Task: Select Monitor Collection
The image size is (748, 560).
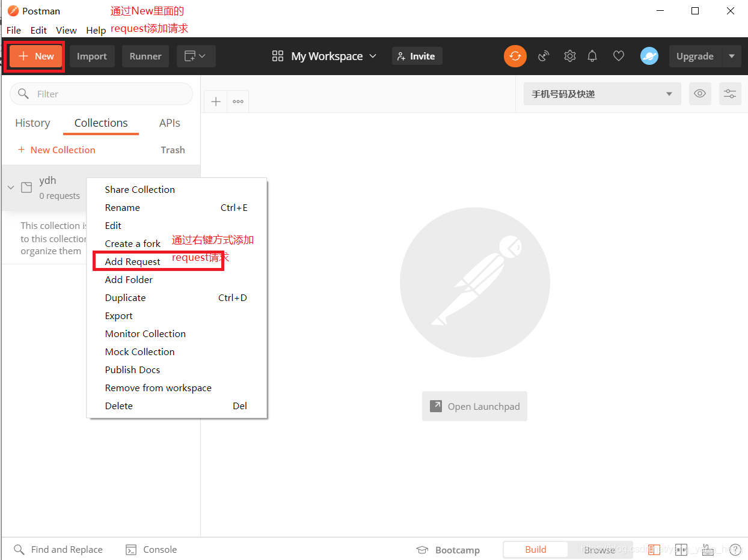Action: click(177, 333)
